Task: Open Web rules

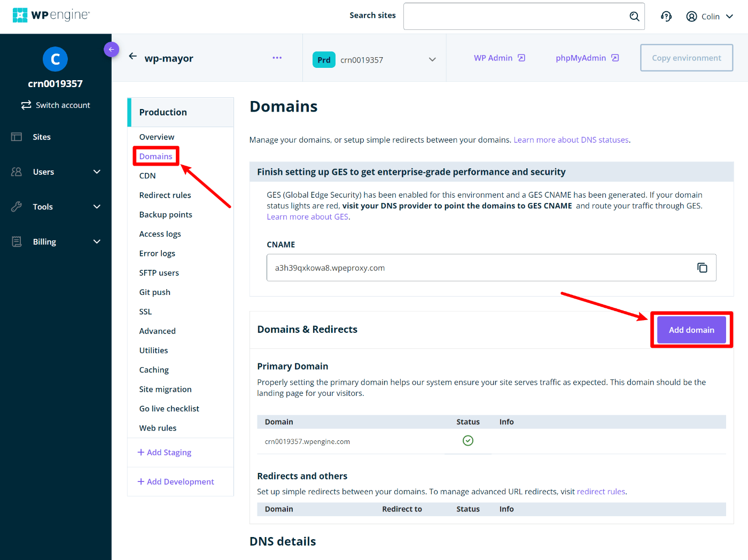Action: [x=158, y=428]
